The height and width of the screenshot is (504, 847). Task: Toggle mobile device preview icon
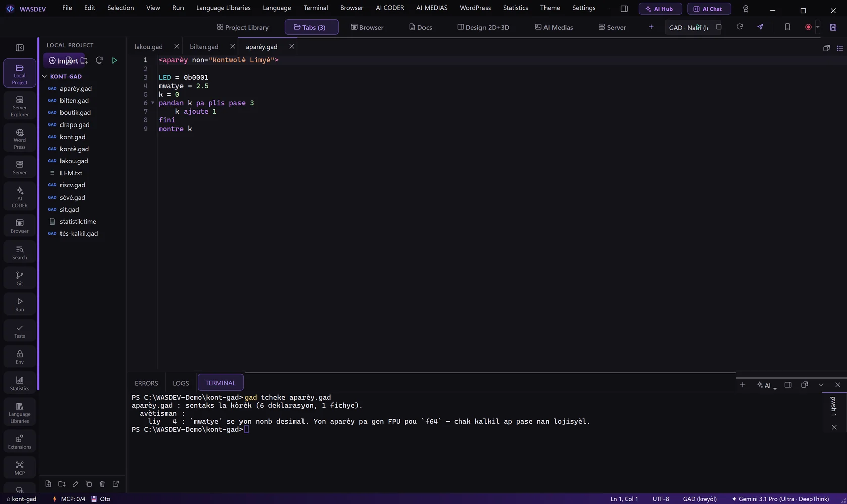[x=788, y=27]
